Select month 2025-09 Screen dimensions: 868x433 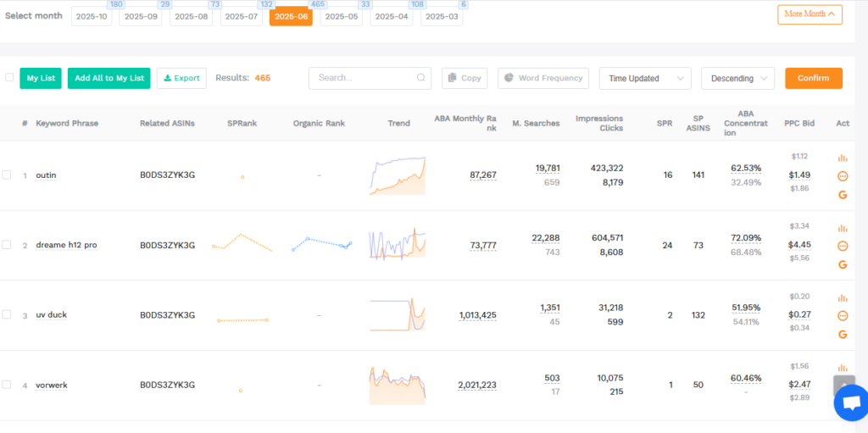(140, 17)
